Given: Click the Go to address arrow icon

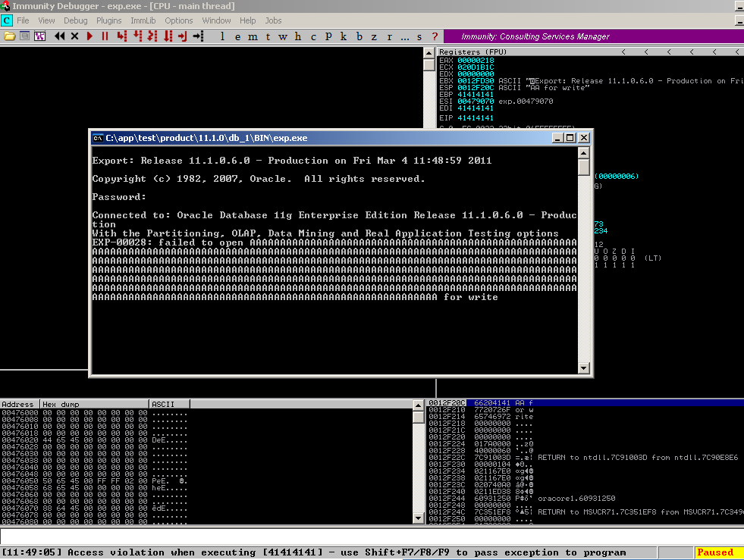Looking at the screenshot, I should point(199,36).
